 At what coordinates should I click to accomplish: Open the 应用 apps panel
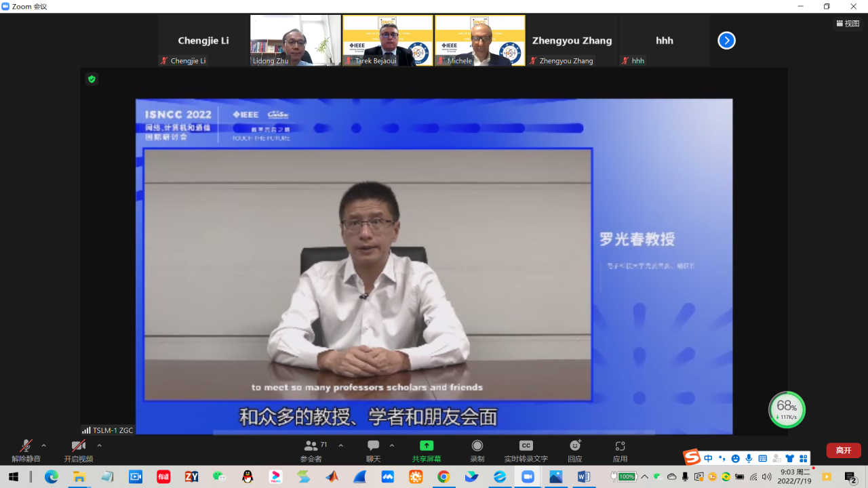pos(620,449)
